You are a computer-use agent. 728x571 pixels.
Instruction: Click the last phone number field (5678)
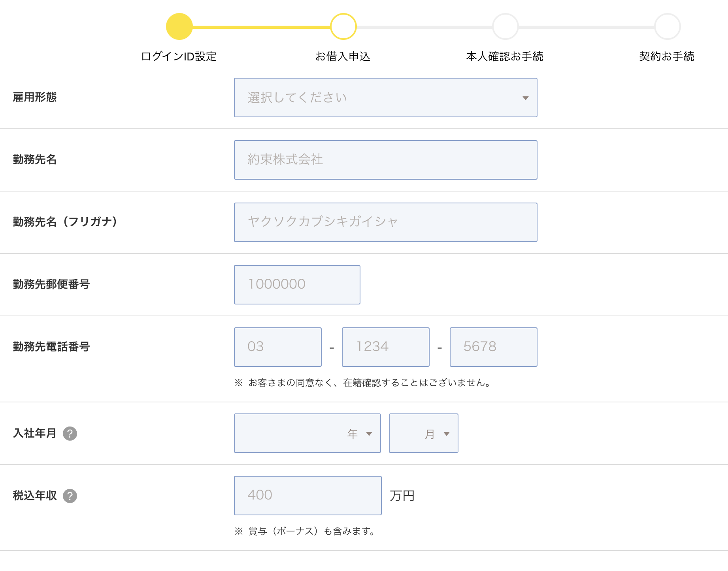pyautogui.click(x=493, y=347)
